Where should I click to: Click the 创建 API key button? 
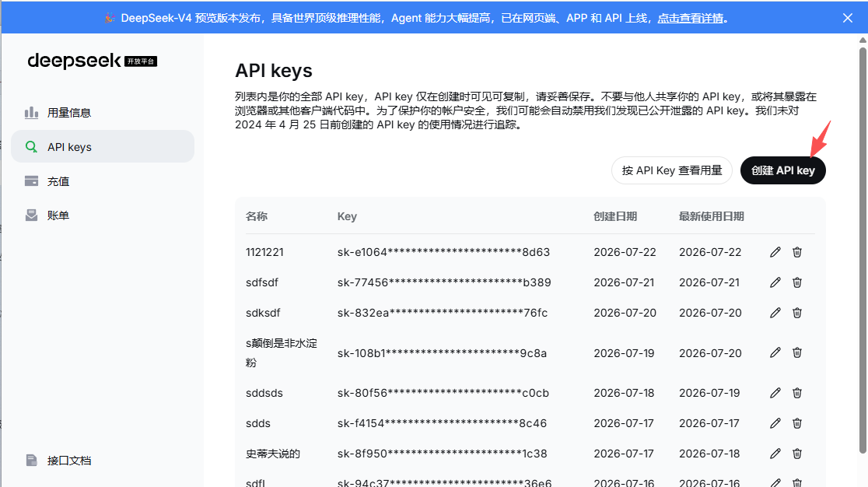(x=782, y=170)
